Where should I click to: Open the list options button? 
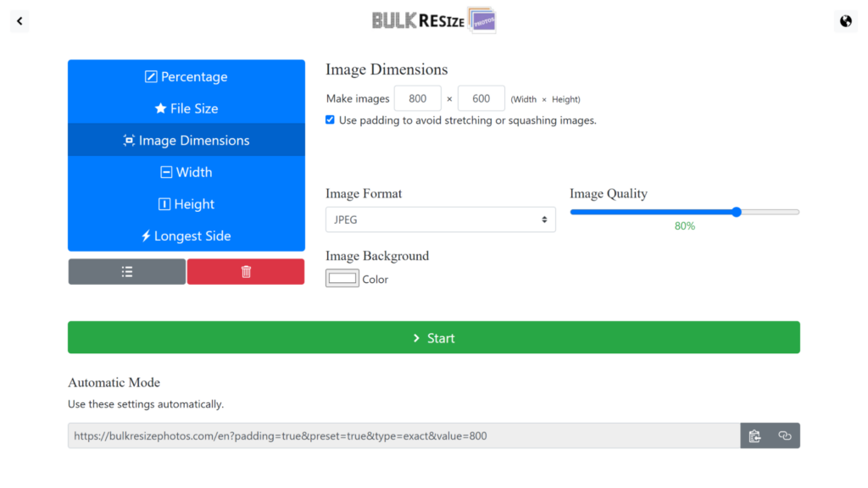(x=127, y=272)
